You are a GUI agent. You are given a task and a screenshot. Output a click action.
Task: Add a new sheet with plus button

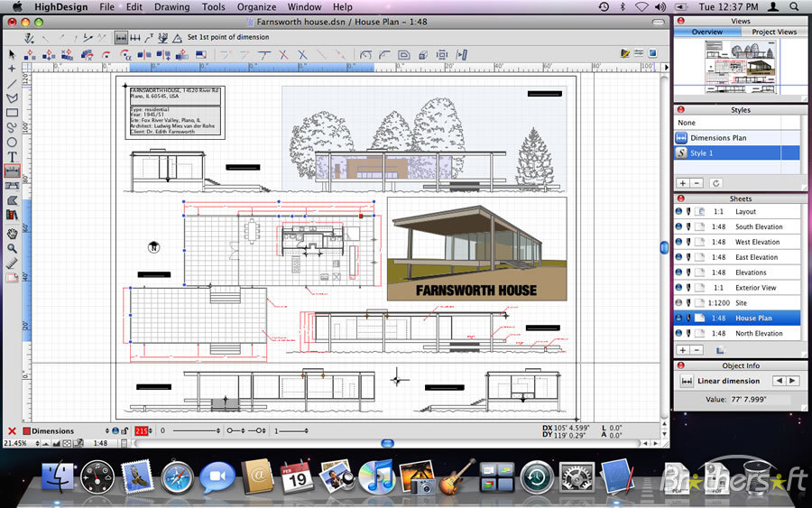coord(683,350)
